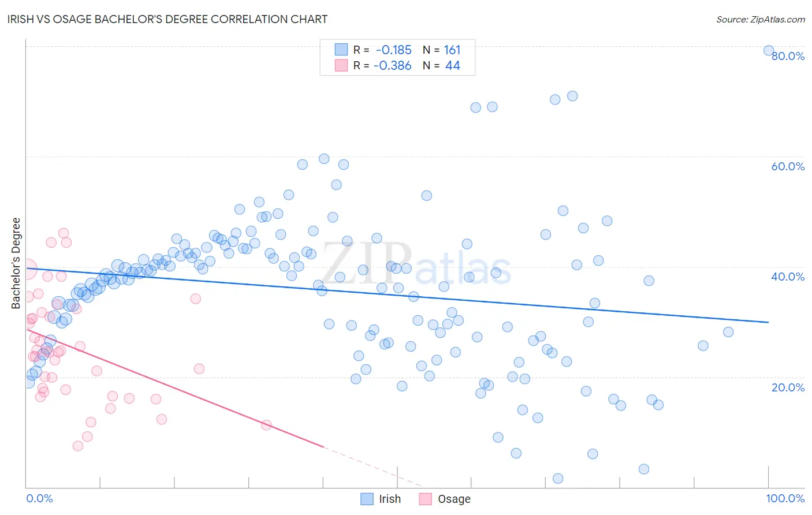Select the Osage label in bottom legend

coord(454,499)
